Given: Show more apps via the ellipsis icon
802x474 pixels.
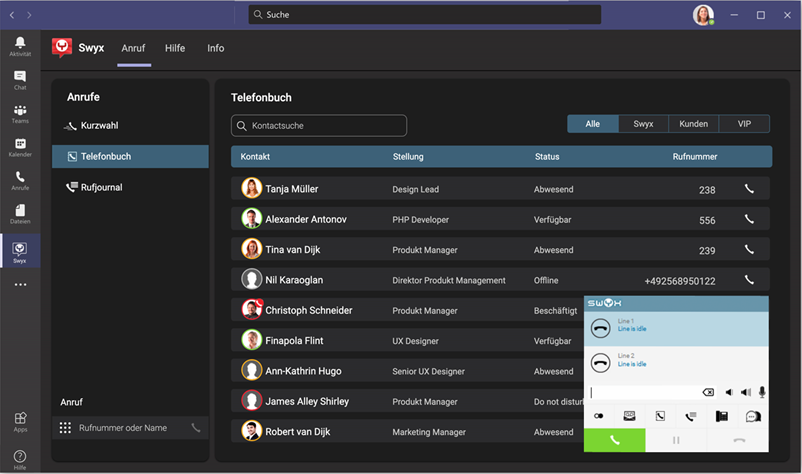Looking at the screenshot, I should pos(20,284).
